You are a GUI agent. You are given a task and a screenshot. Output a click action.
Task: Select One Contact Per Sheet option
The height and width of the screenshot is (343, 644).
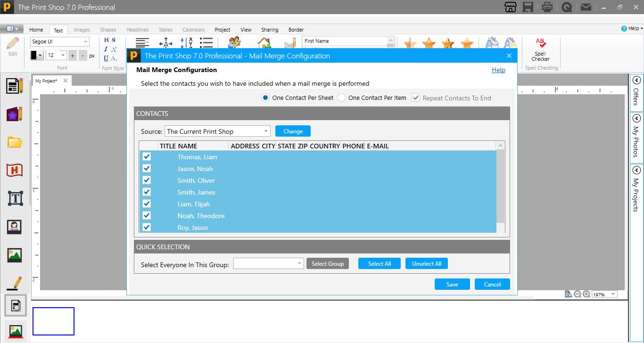[265, 98]
